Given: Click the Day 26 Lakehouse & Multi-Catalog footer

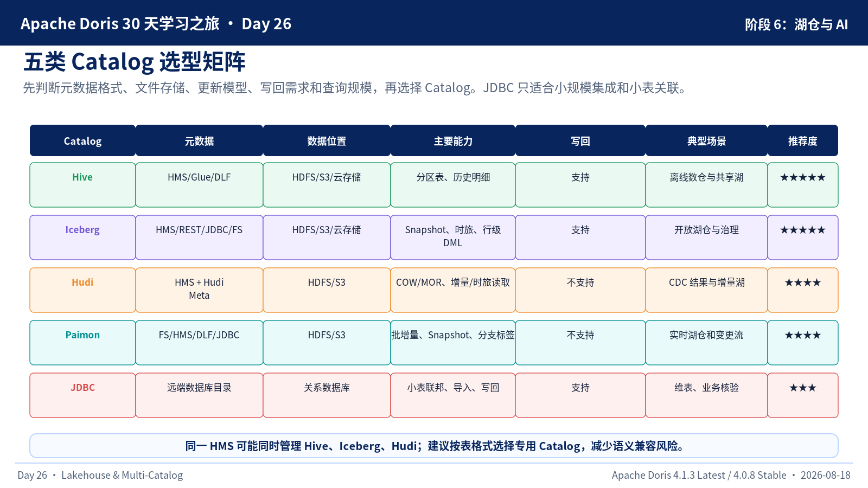Looking at the screenshot, I should click(100, 475).
